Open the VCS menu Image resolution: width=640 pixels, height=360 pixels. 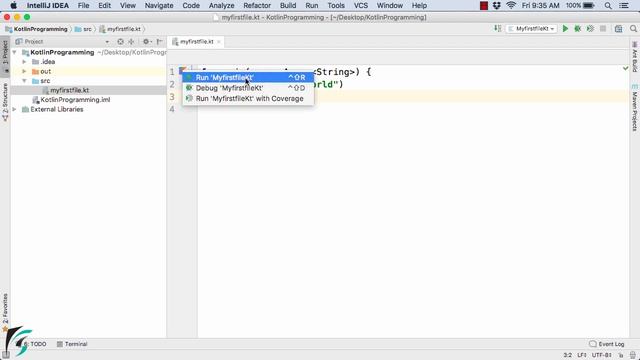(360, 6)
